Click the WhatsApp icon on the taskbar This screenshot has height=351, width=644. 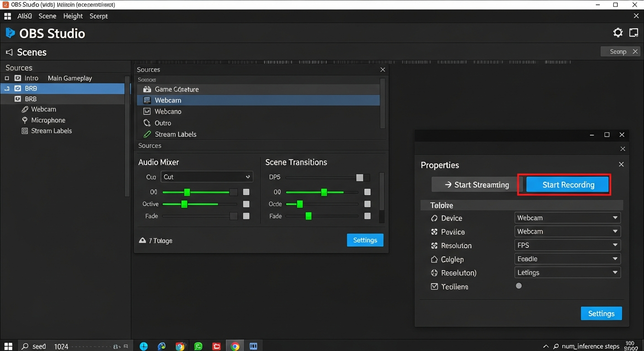coord(199,346)
